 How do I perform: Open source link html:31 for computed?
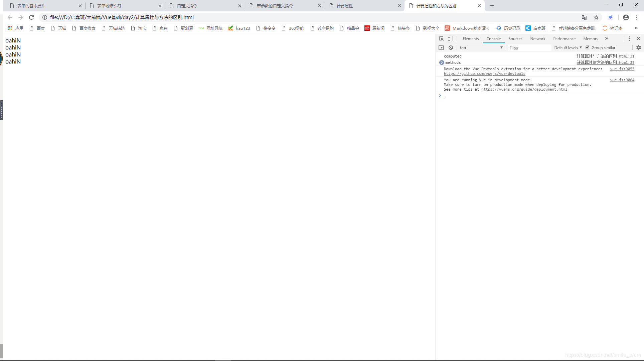(x=605, y=56)
